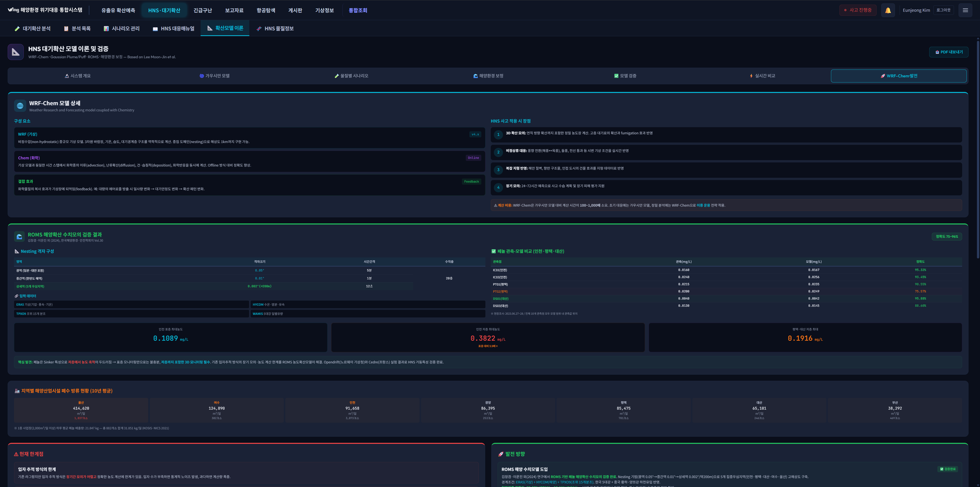Click the 사고 진행중 status badge
The image size is (980, 487).
coord(857,10)
